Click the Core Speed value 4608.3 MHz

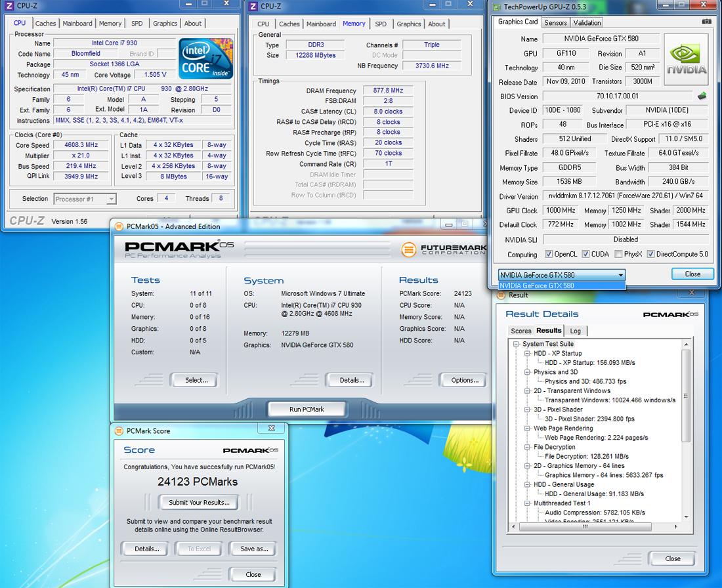pyautogui.click(x=81, y=145)
